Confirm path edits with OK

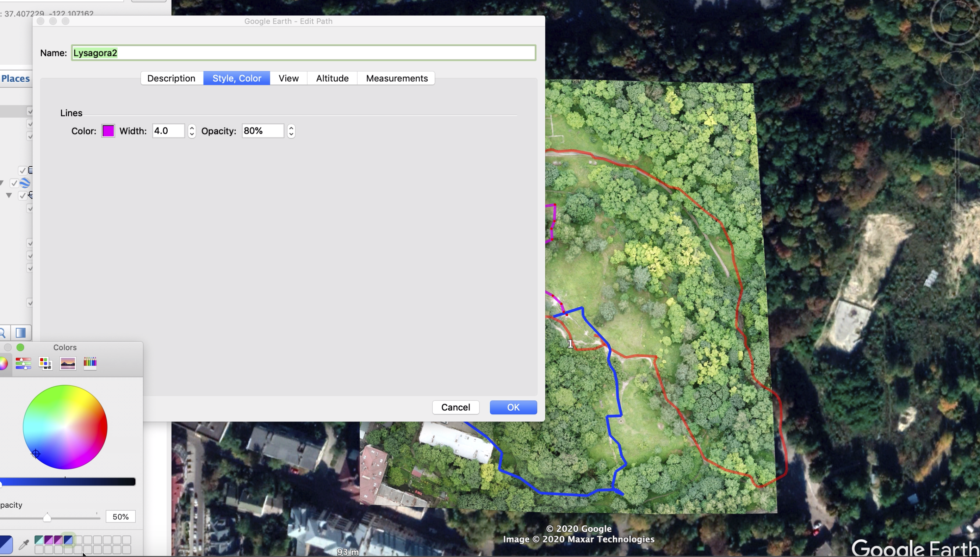tap(513, 407)
